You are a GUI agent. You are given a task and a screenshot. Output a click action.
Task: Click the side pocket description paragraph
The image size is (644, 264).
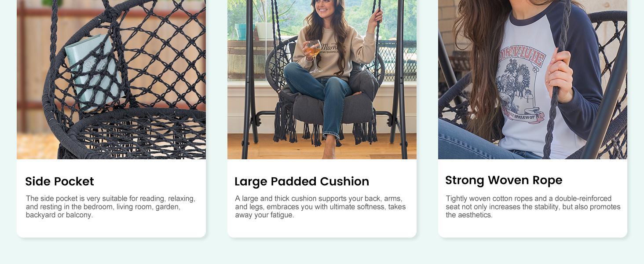(111, 207)
